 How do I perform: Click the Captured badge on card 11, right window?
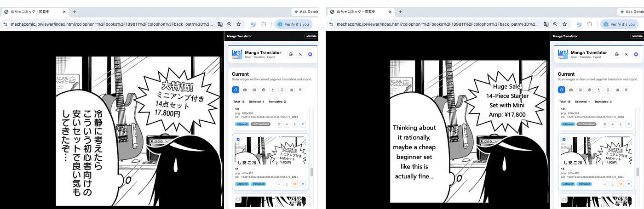(x=568, y=184)
